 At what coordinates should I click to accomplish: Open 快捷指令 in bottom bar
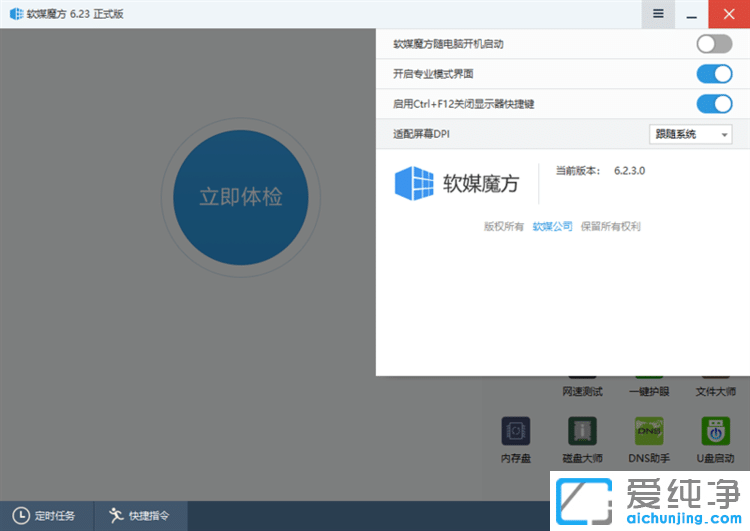pos(141,516)
